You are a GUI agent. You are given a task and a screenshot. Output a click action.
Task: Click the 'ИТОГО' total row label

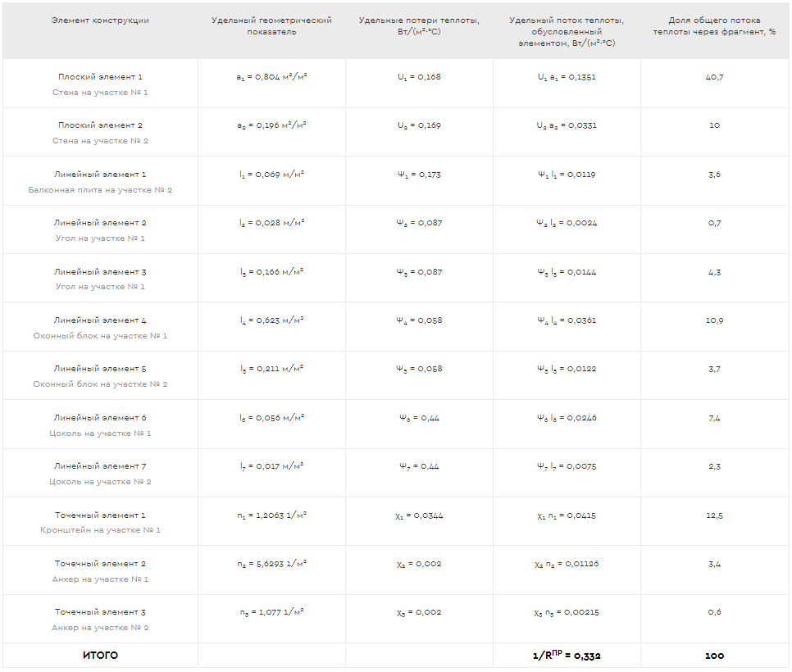pyautogui.click(x=100, y=656)
